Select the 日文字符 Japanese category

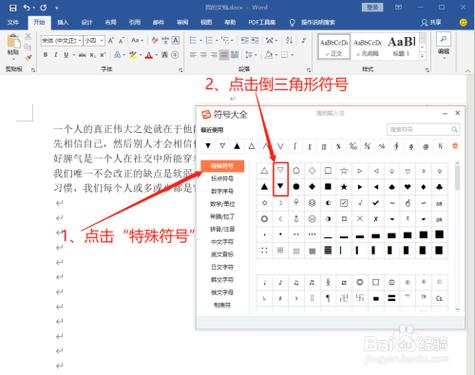222,267
